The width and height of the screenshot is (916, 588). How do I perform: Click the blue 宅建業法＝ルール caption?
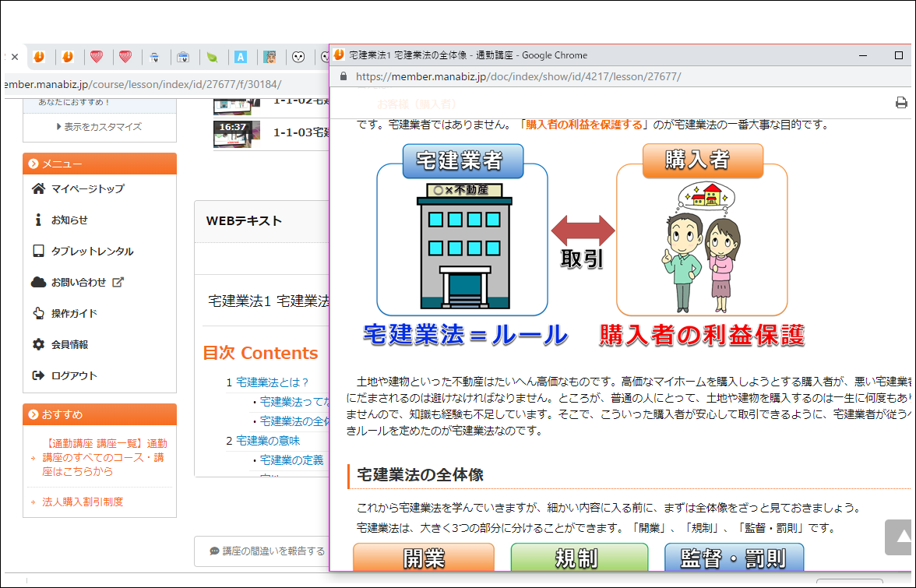(x=465, y=335)
